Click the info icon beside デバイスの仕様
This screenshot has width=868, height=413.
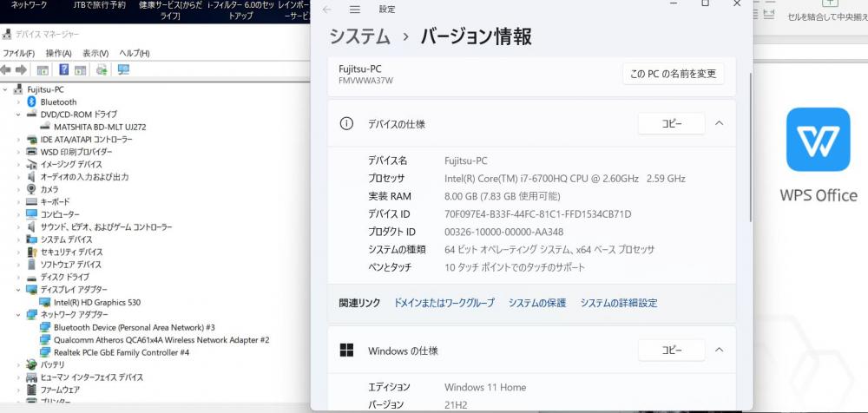[346, 124]
